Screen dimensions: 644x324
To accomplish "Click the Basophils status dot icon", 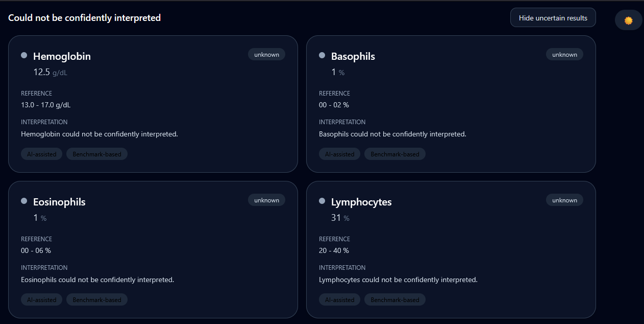I will pos(322,55).
